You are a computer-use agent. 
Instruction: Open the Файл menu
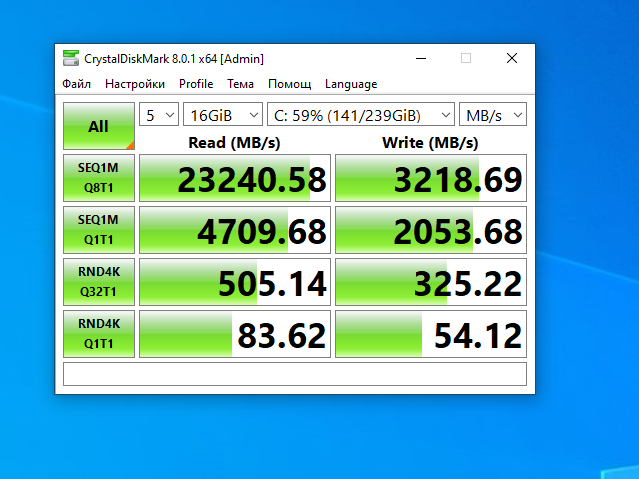click(76, 84)
